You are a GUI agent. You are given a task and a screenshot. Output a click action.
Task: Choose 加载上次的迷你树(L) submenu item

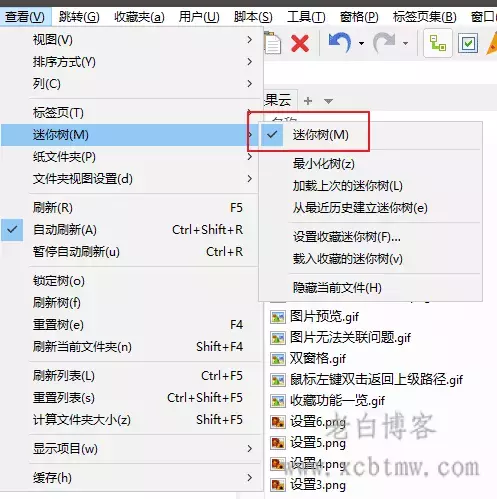[370, 186]
